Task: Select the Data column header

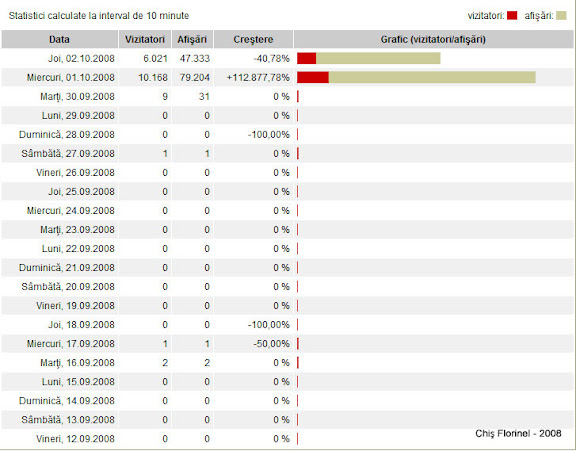Action: click(60, 39)
